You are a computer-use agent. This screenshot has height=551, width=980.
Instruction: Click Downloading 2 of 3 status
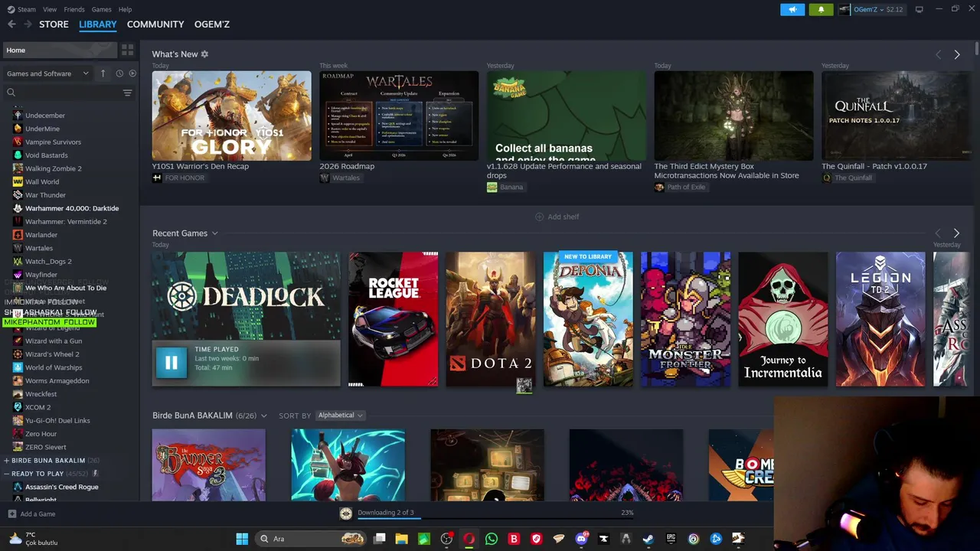tap(385, 513)
